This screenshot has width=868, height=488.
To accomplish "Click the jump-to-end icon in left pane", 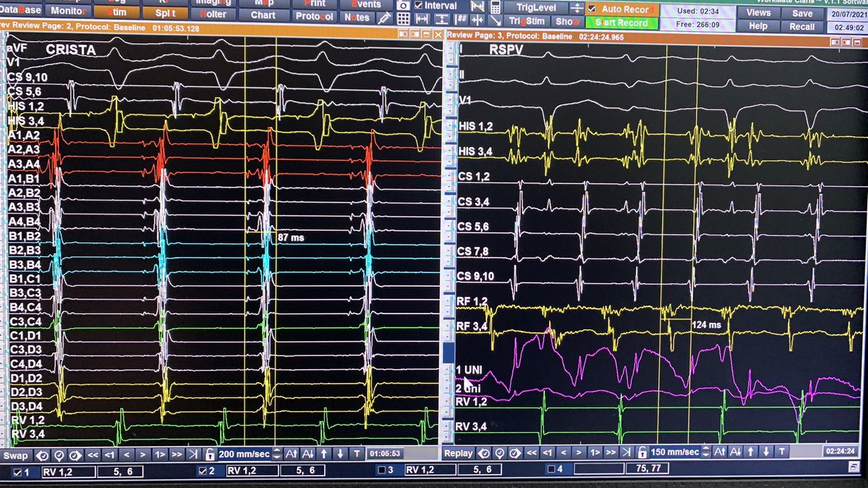I will [x=194, y=455].
